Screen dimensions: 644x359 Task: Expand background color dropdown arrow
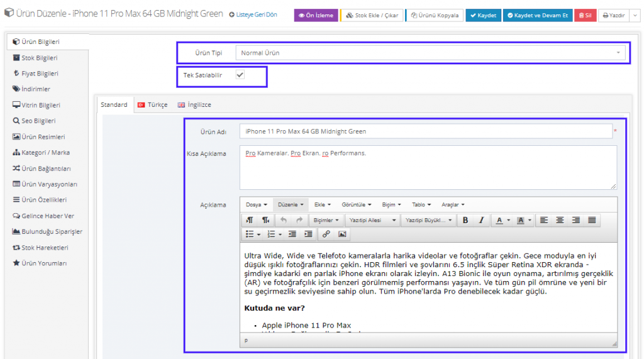coord(530,220)
